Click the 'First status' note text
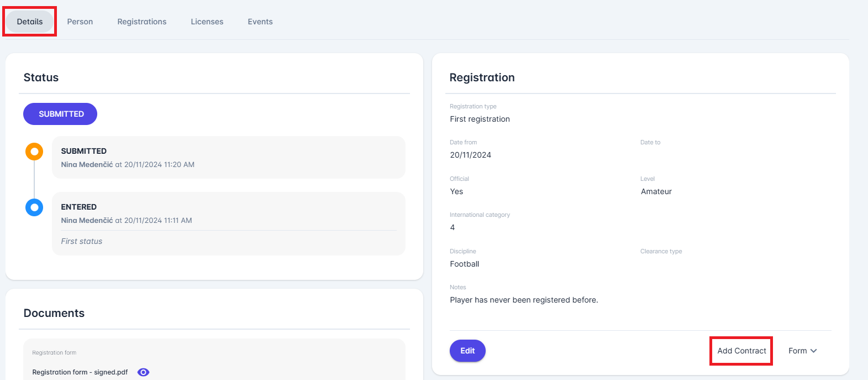Image resolution: width=868 pixels, height=380 pixels. pyautogui.click(x=82, y=241)
